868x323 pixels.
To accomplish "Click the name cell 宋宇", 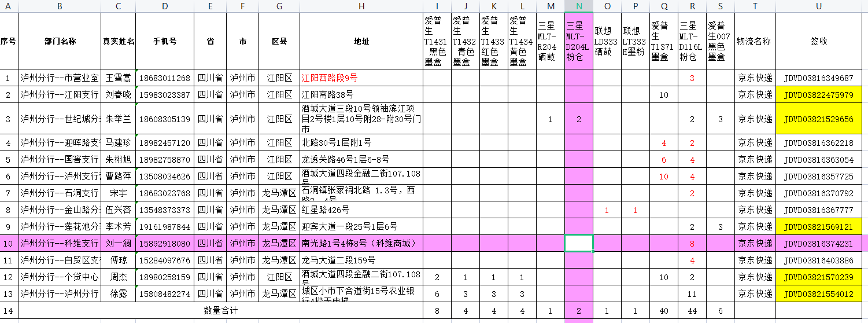I will (x=118, y=193).
